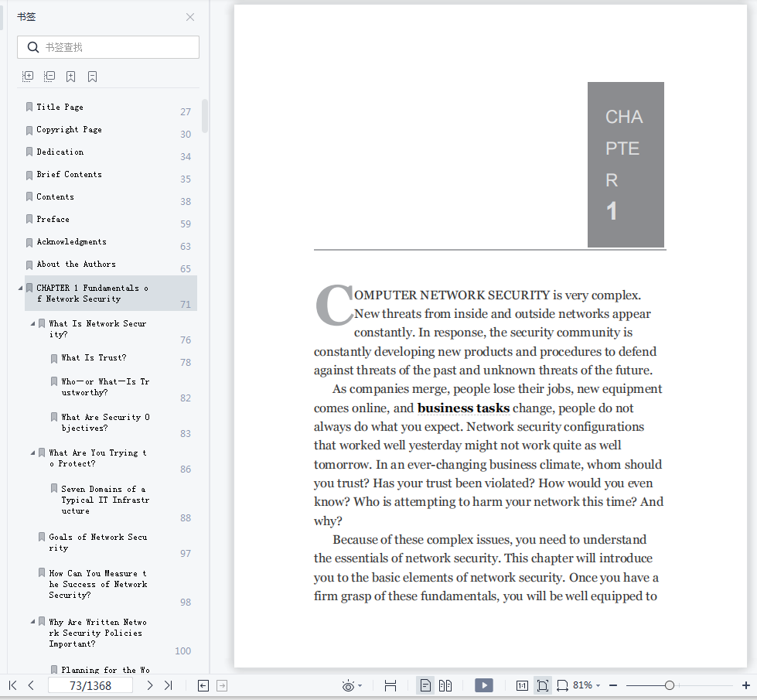Viewport: 757px width, 700px height.
Task: Go to About the Authors bookmark
Action: [x=77, y=264]
